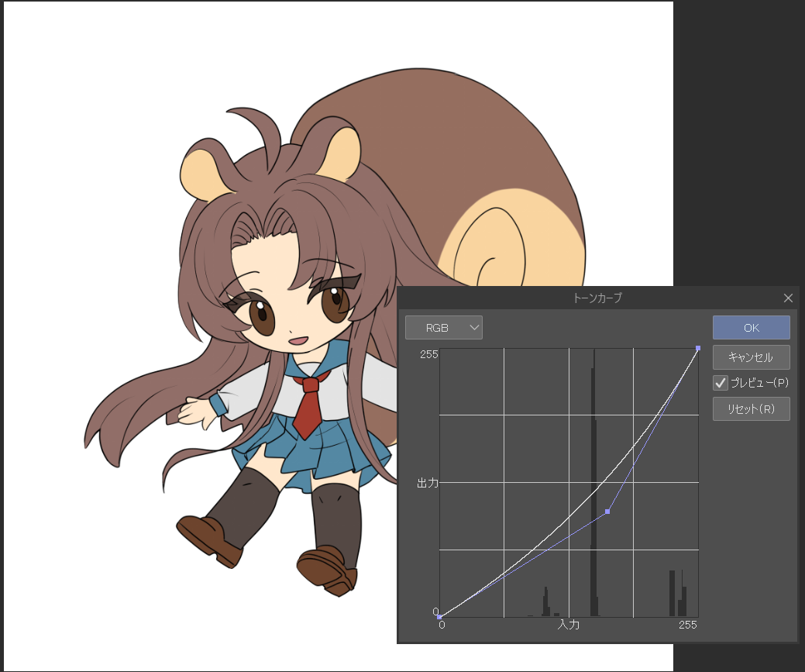Image resolution: width=805 pixels, height=672 pixels.
Task: Select the middle tone curve control point
Action: click(x=607, y=512)
